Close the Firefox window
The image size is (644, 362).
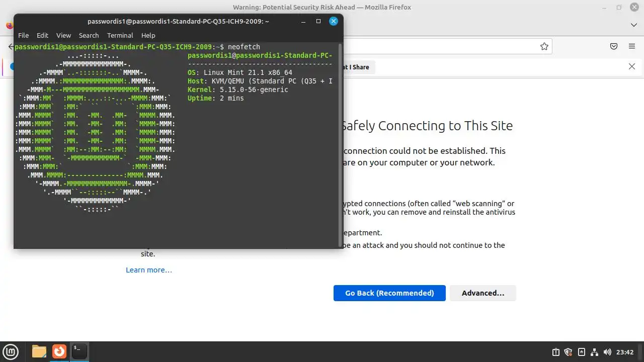click(x=634, y=7)
